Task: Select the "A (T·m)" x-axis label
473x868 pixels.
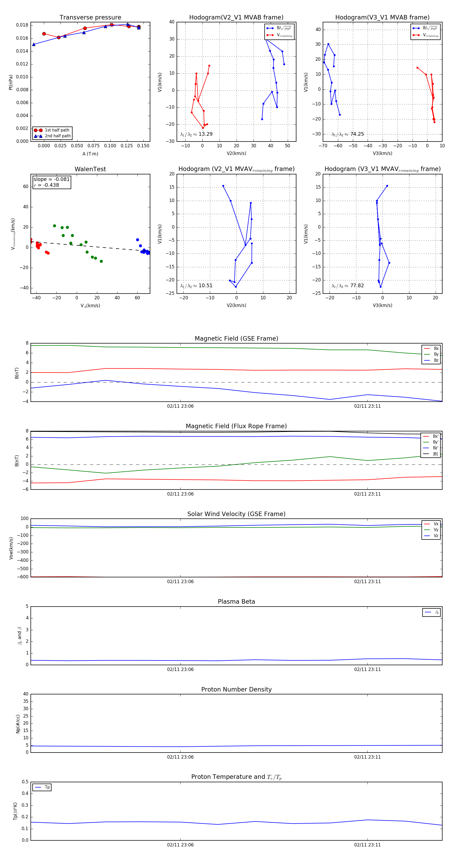Action: (x=90, y=154)
